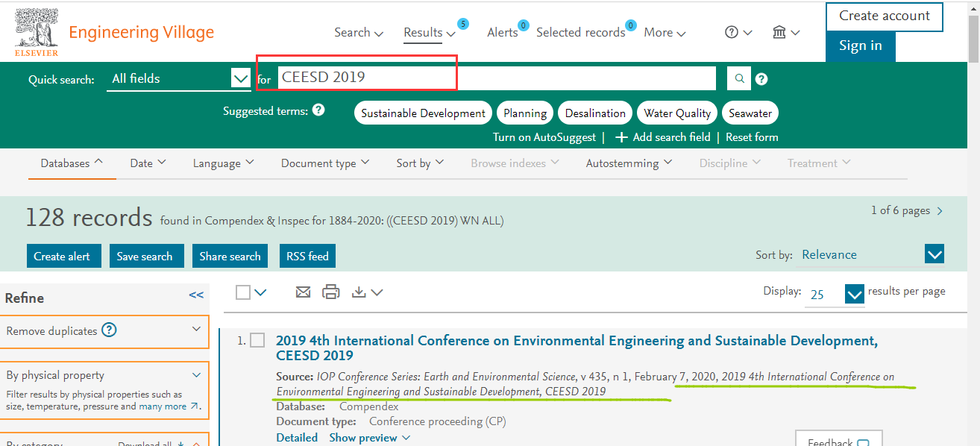The height and width of the screenshot is (446, 980).
Task: Collapse the Refine panel with double arrows
Action: click(x=196, y=295)
